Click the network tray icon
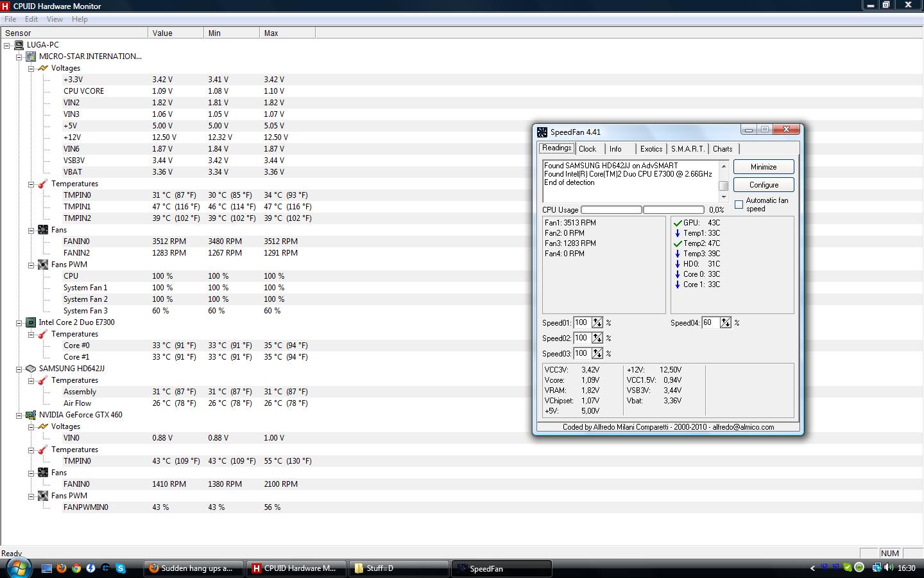Image resolution: width=924 pixels, height=578 pixels. click(x=877, y=568)
